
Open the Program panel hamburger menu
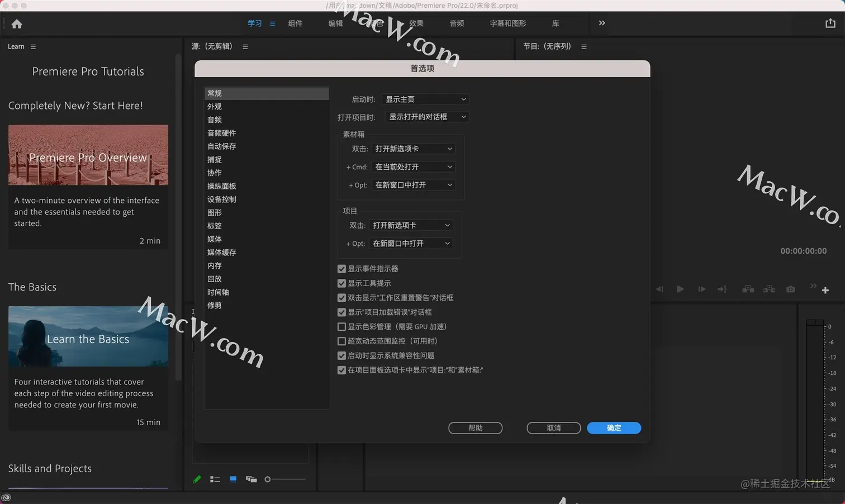point(584,47)
